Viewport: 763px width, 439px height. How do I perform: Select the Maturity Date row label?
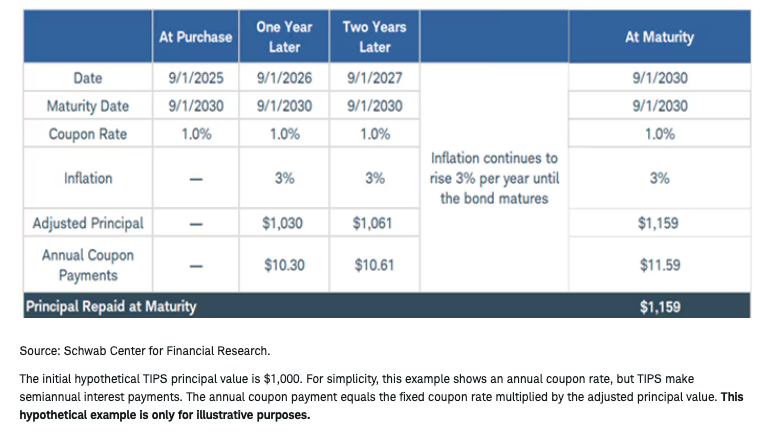click(x=88, y=106)
